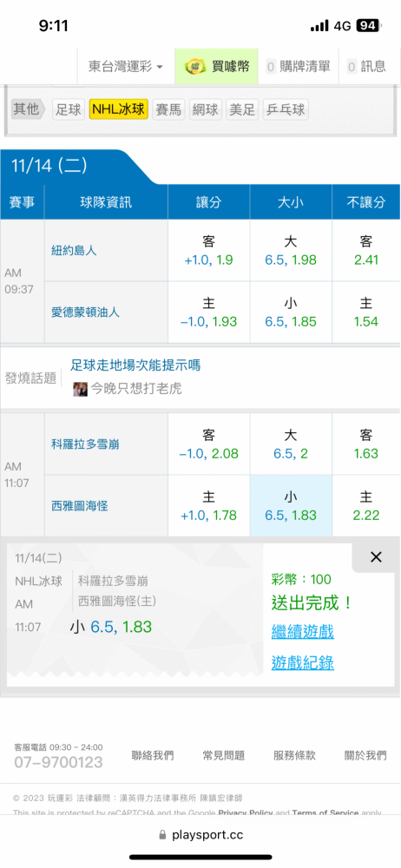
Task: Click 繼續遊戲 link
Action: pyautogui.click(x=302, y=631)
